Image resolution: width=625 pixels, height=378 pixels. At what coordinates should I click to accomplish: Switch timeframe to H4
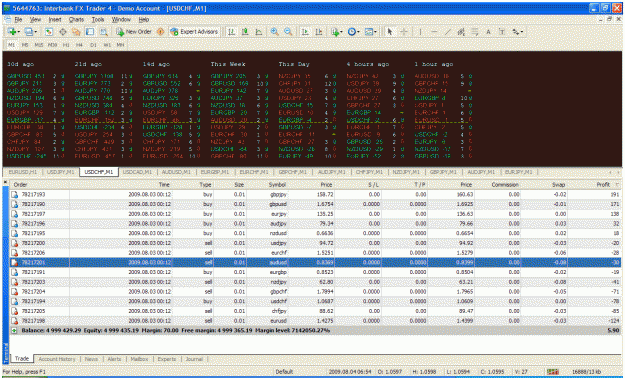point(79,45)
